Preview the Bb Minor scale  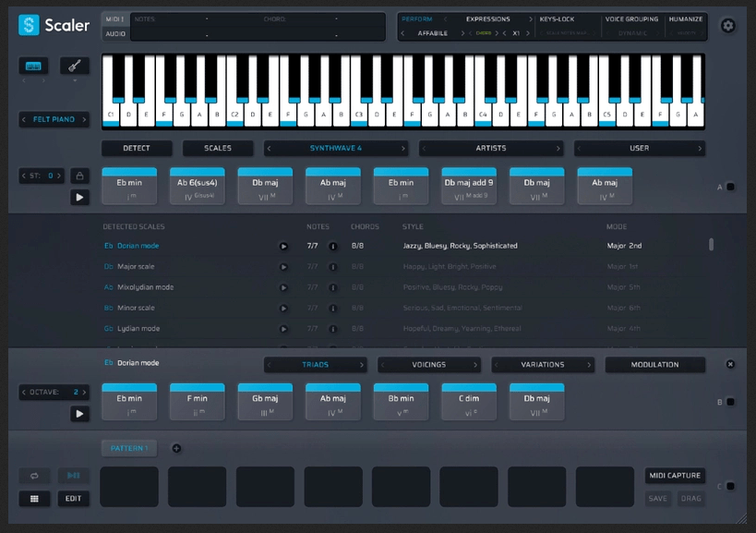point(283,309)
